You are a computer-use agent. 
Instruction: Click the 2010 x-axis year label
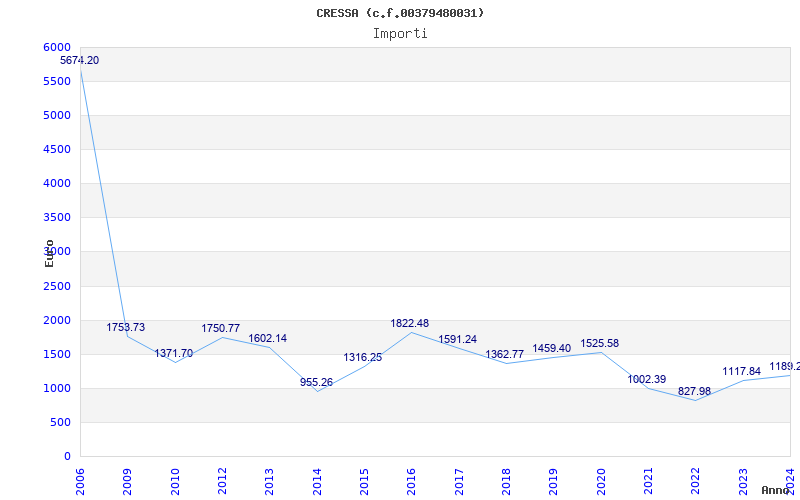(x=175, y=482)
